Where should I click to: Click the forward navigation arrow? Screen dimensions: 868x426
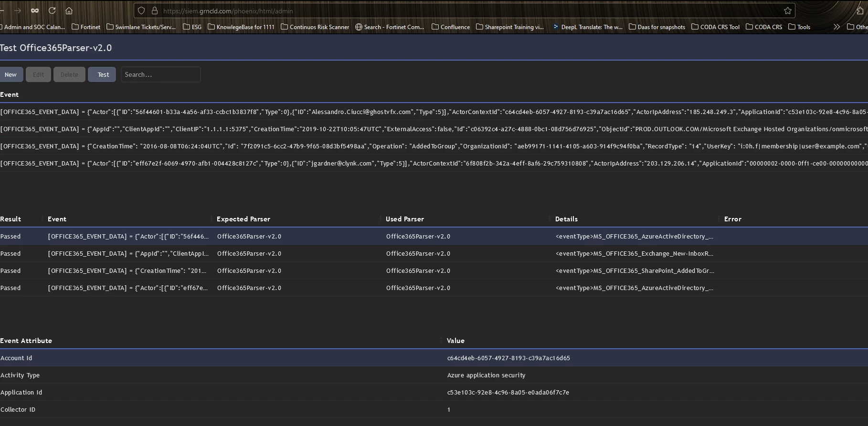click(18, 10)
